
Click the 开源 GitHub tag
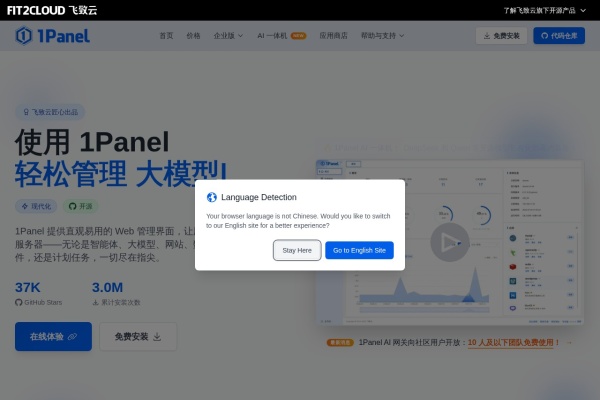(80, 206)
